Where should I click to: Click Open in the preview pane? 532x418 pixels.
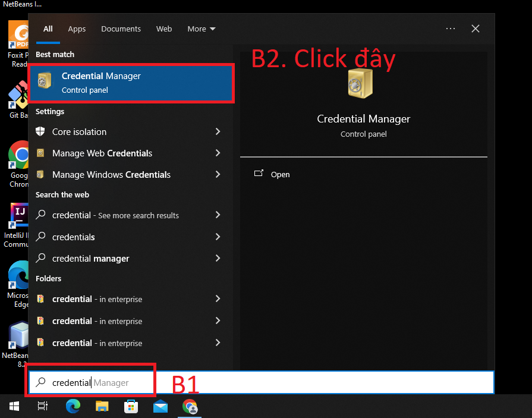(x=280, y=174)
